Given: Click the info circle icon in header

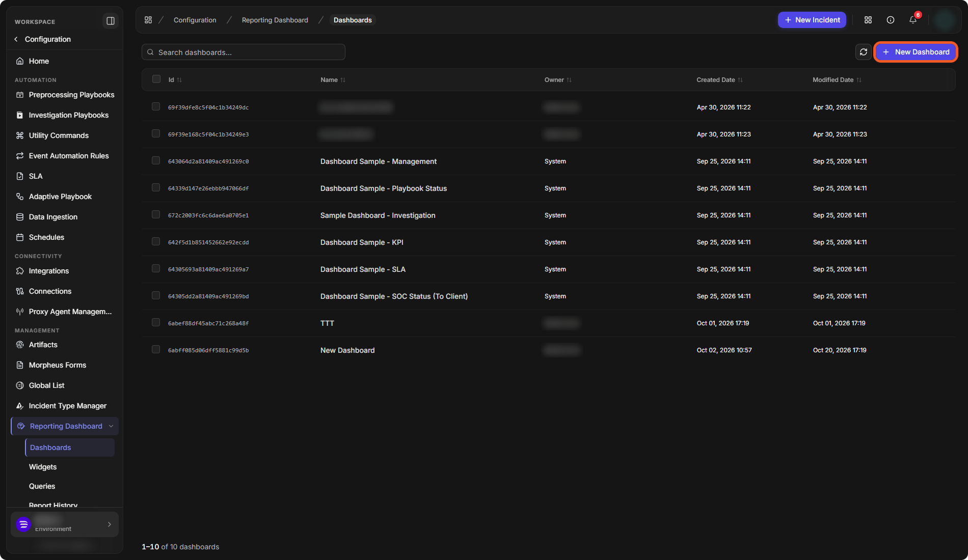Looking at the screenshot, I should (x=891, y=20).
